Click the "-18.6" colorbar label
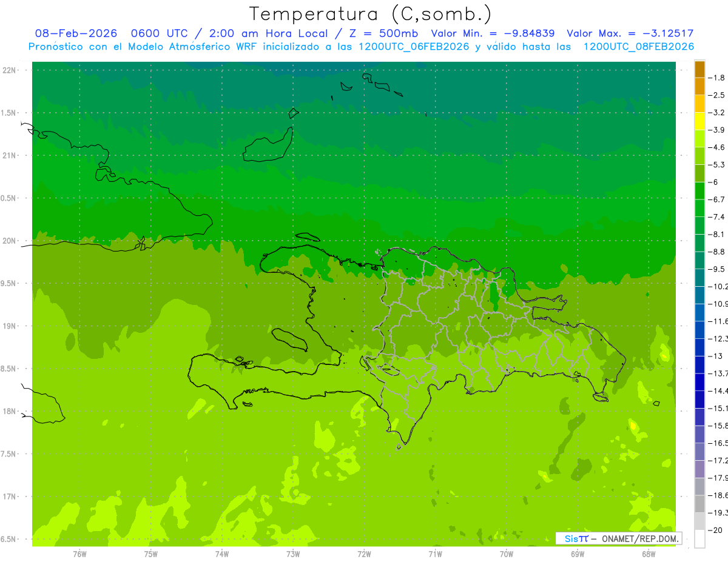The image size is (728, 562). [x=718, y=495]
